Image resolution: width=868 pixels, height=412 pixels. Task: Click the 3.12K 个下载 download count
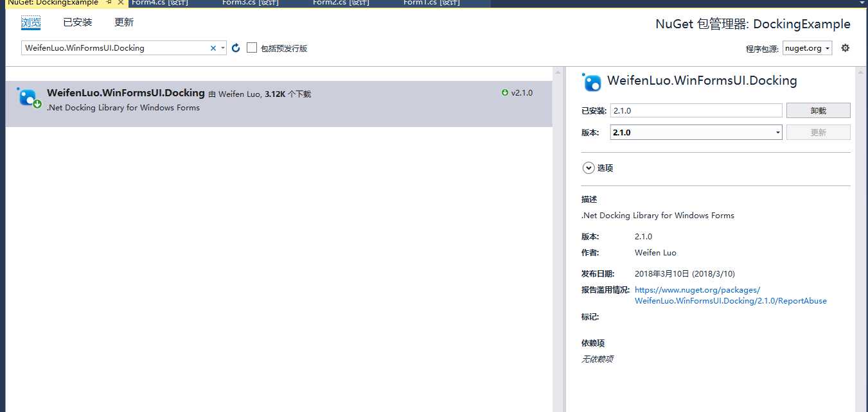[288, 94]
